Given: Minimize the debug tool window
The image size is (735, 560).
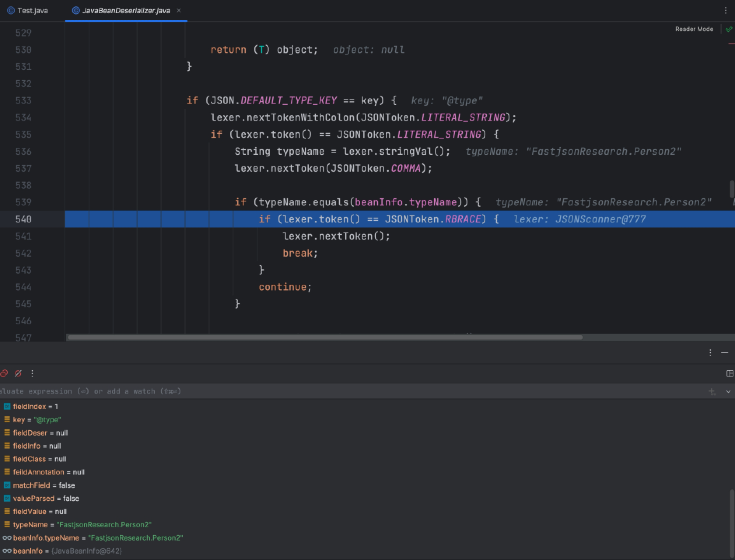Looking at the screenshot, I should click(724, 353).
